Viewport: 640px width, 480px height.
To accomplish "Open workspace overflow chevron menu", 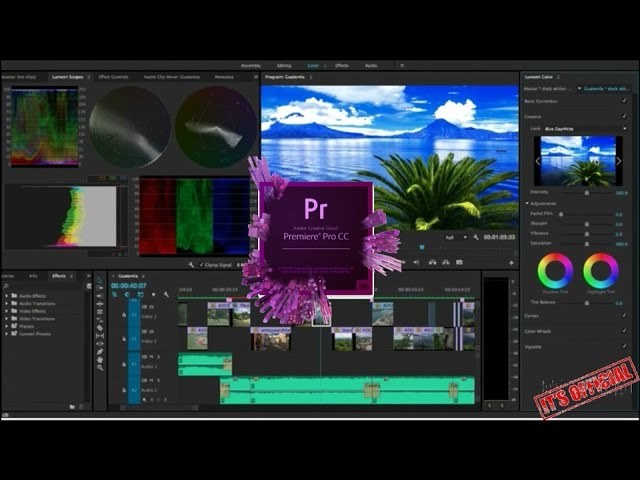I will [402, 65].
